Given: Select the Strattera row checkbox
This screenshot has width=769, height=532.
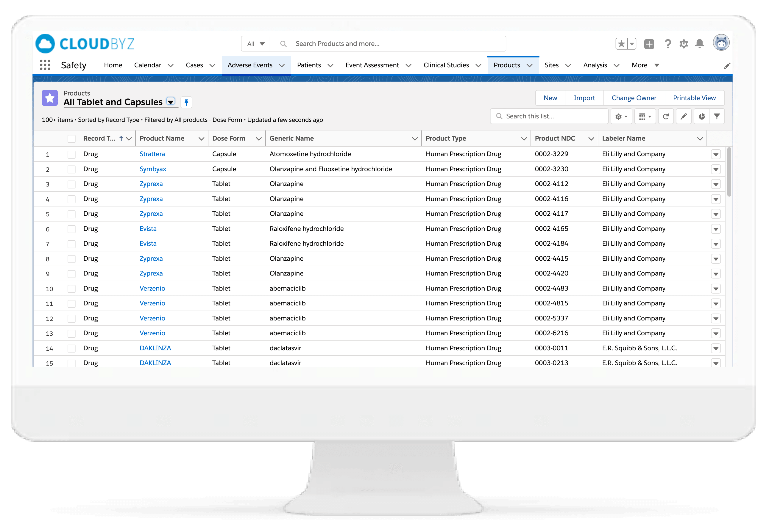Looking at the screenshot, I should pyautogui.click(x=71, y=154).
